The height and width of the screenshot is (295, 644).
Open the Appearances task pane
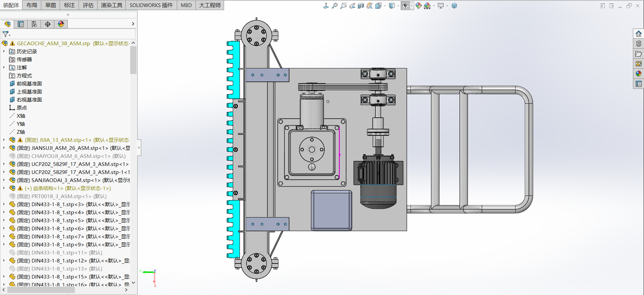click(x=638, y=74)
